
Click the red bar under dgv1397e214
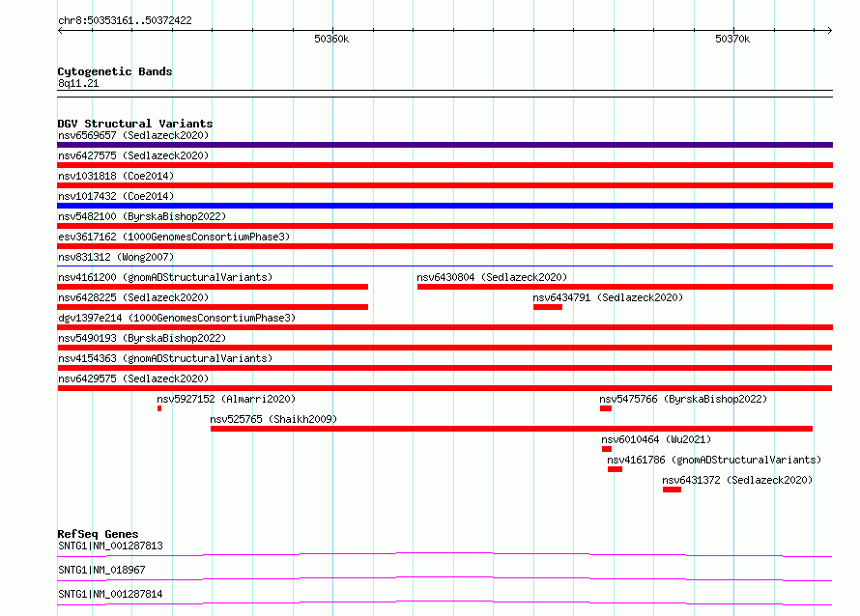pos(444,327)
